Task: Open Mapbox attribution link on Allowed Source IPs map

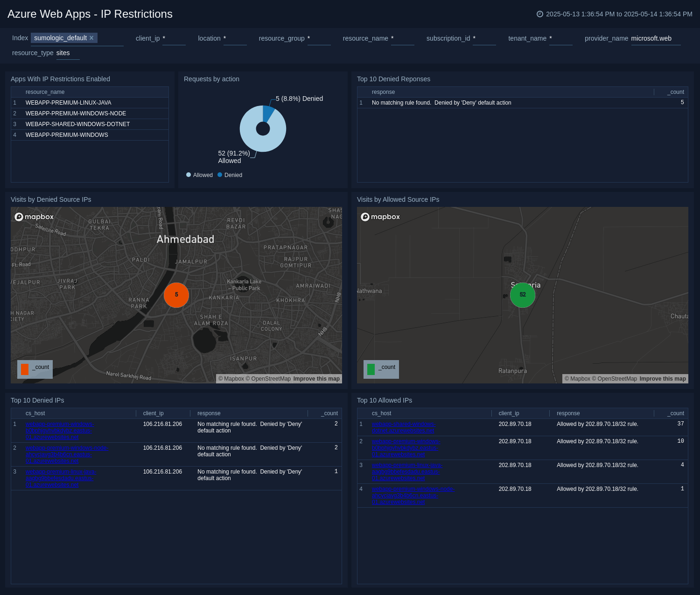Action: 577,379
